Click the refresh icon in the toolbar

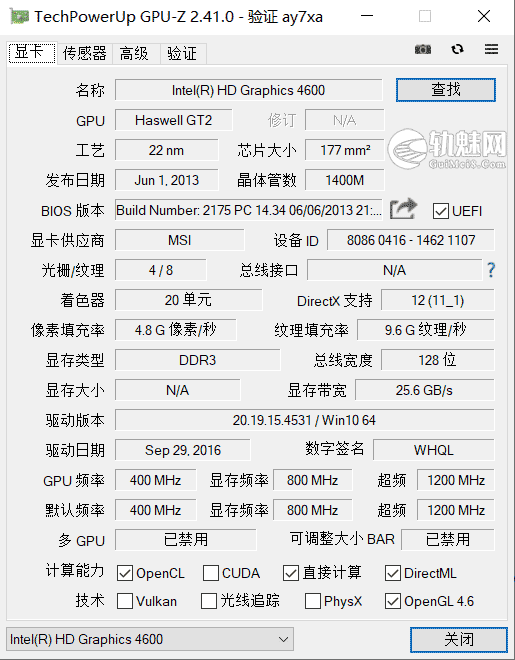click(x=457, y=49)
